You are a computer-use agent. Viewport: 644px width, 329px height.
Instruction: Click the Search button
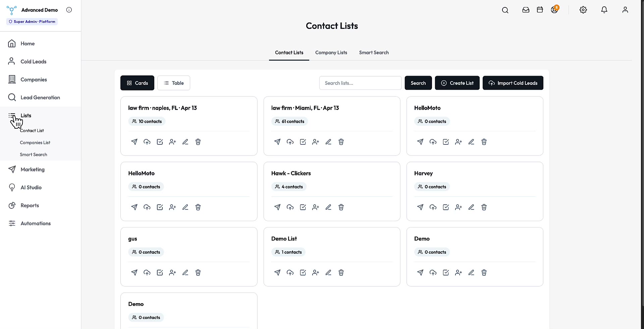tap(418, 83)
